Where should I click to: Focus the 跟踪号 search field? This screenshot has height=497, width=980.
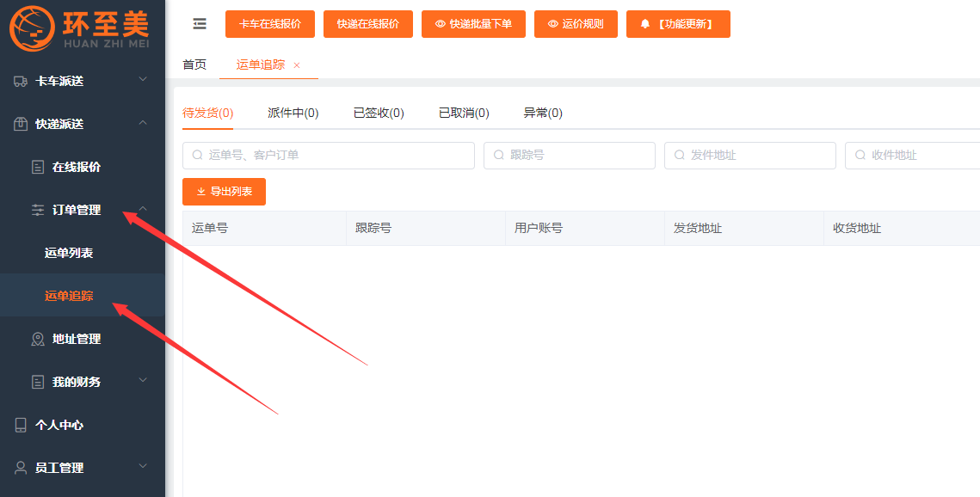(570, 156)
